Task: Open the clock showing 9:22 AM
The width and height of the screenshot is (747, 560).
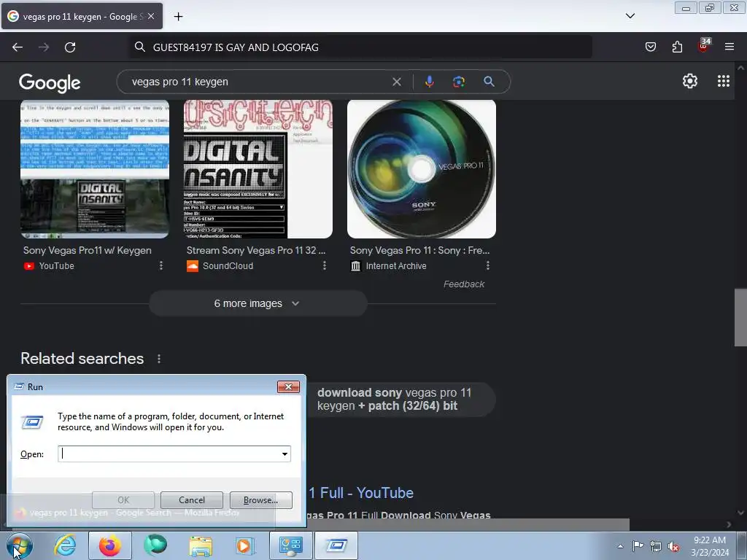Action: point(709,546)
